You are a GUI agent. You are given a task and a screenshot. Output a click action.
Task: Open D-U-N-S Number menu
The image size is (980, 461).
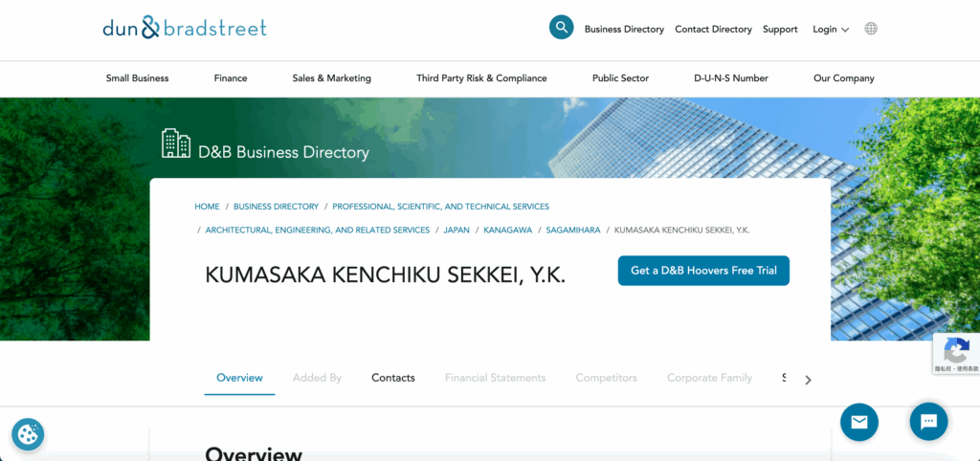pyautogui.click(x=731, y=78)
